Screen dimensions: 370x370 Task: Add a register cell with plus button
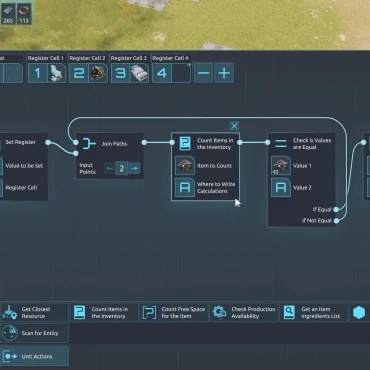click(224, 73)
